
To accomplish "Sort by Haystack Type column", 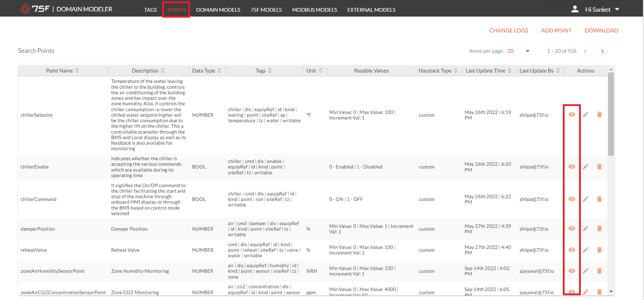I will pyautogui.click(x=456, y=71).
